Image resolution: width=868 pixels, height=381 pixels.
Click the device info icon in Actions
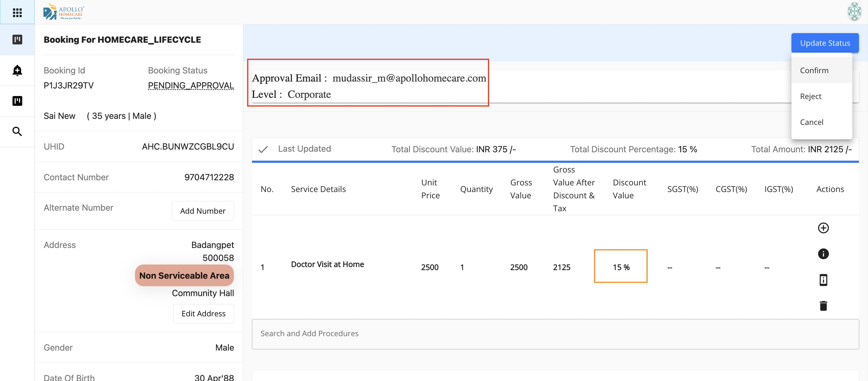coord(823,280)
